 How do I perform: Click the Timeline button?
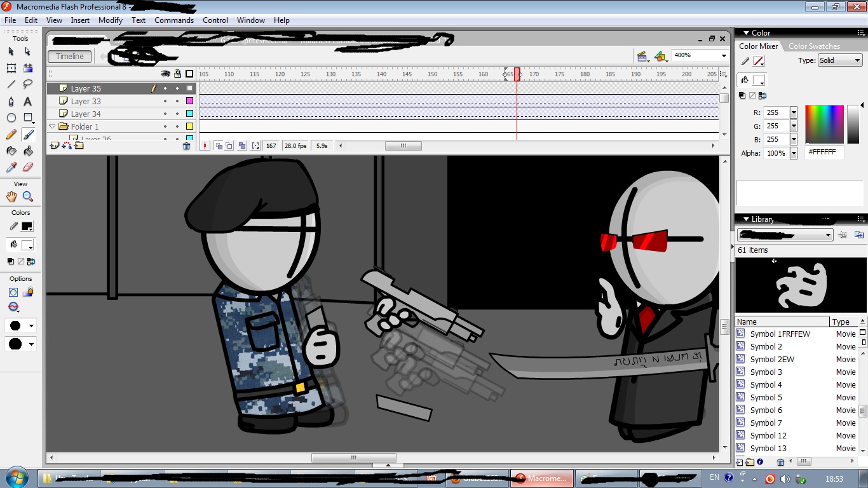click(70, 56)
